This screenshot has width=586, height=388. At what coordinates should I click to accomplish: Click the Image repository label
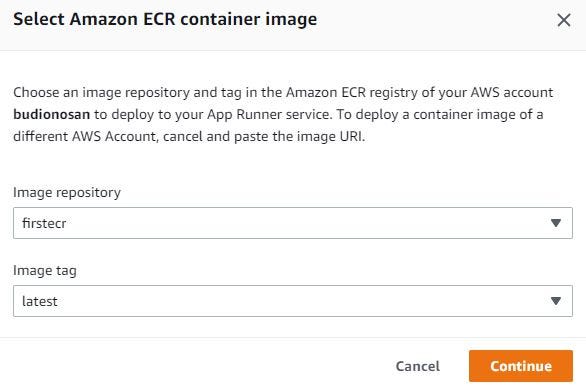click(67, 193)
